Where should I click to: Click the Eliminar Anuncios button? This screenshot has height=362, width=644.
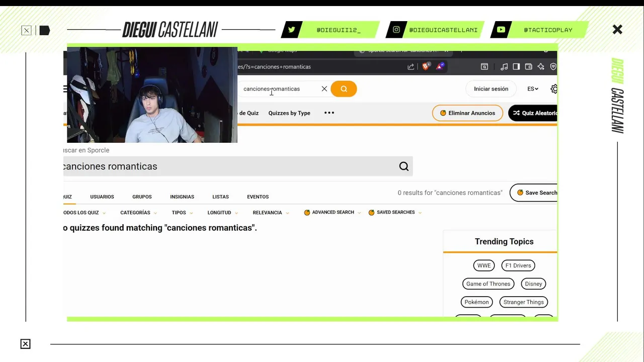coord(467,113)
